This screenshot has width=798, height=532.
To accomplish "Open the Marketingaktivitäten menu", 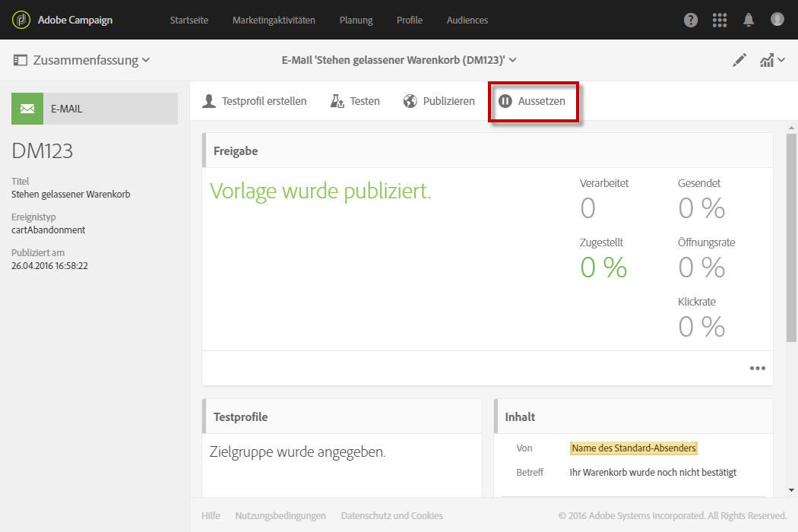I will [274, 21].
